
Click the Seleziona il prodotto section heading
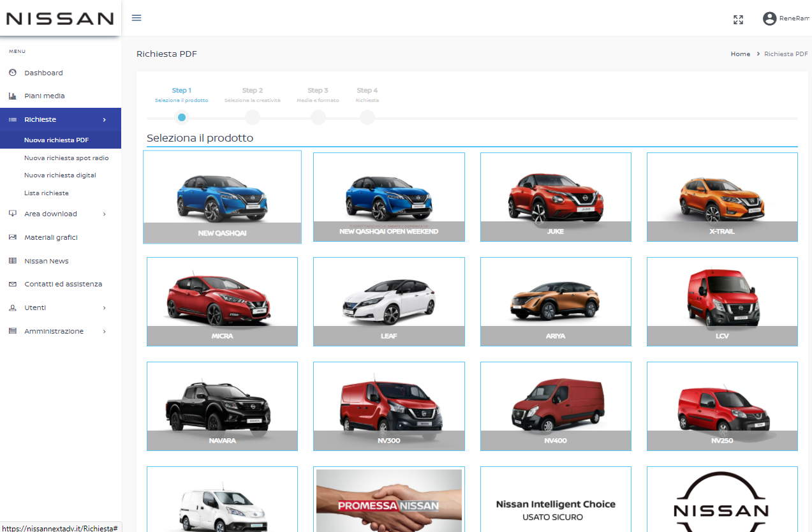200,138
